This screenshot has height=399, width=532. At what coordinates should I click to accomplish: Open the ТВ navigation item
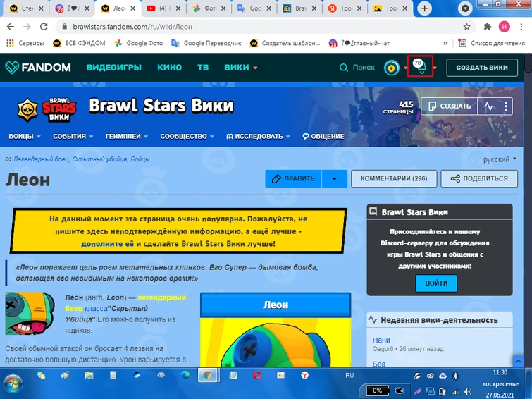click(203, 67)
